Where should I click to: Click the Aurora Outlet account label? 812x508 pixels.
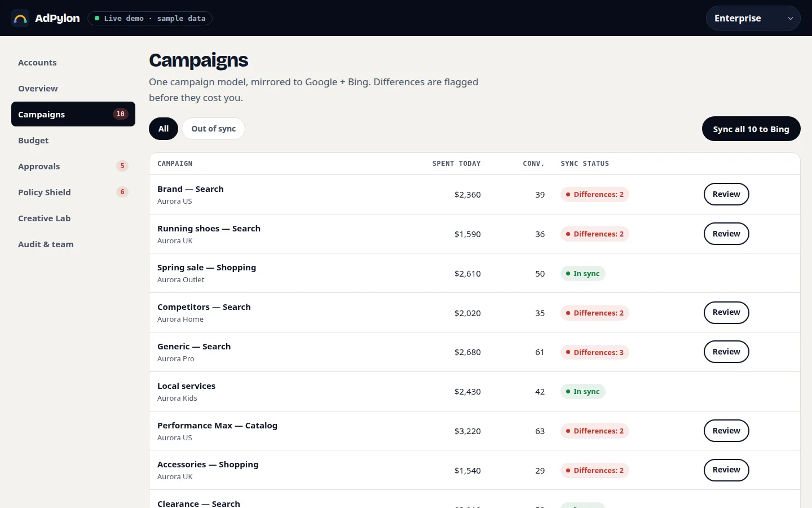pos(180,280)
